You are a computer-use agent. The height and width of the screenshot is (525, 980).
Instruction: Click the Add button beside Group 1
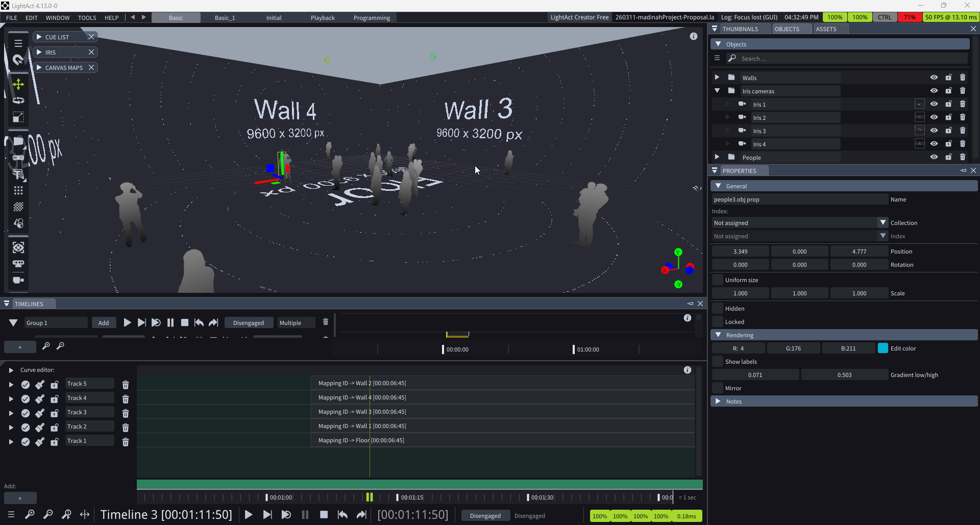(x=103, y=322)
